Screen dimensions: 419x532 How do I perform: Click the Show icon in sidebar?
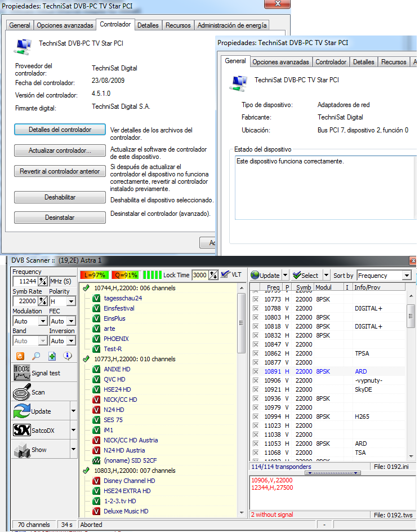coord(22,450)
